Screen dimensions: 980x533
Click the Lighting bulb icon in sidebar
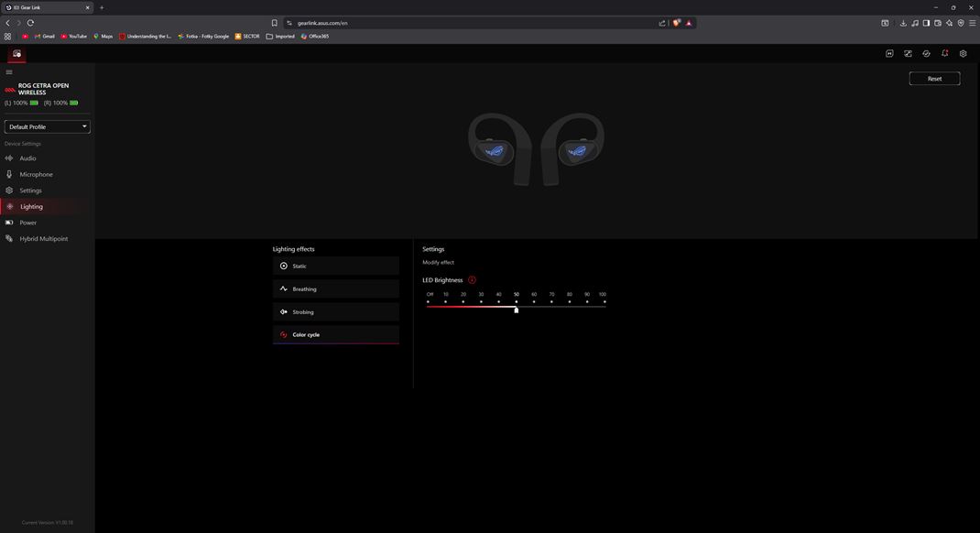pyautogui.click(x=9, y=206)
